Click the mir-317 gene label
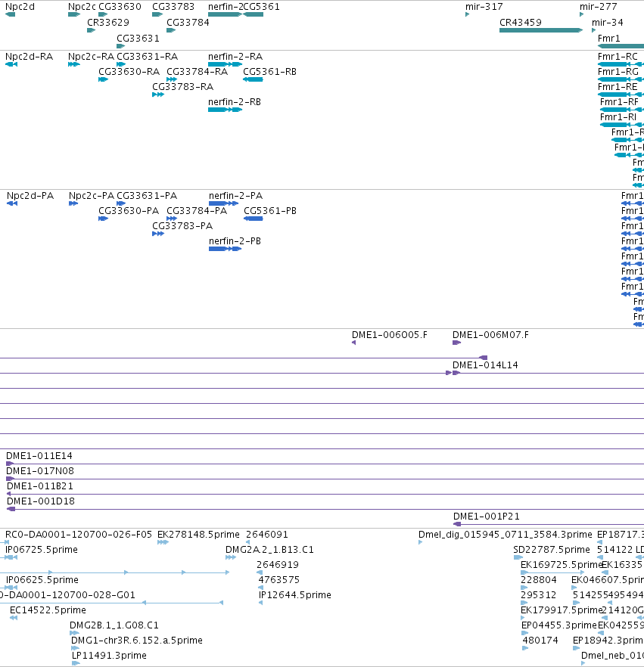The width and height of the screenshot is (644, 667). point(484,7)
